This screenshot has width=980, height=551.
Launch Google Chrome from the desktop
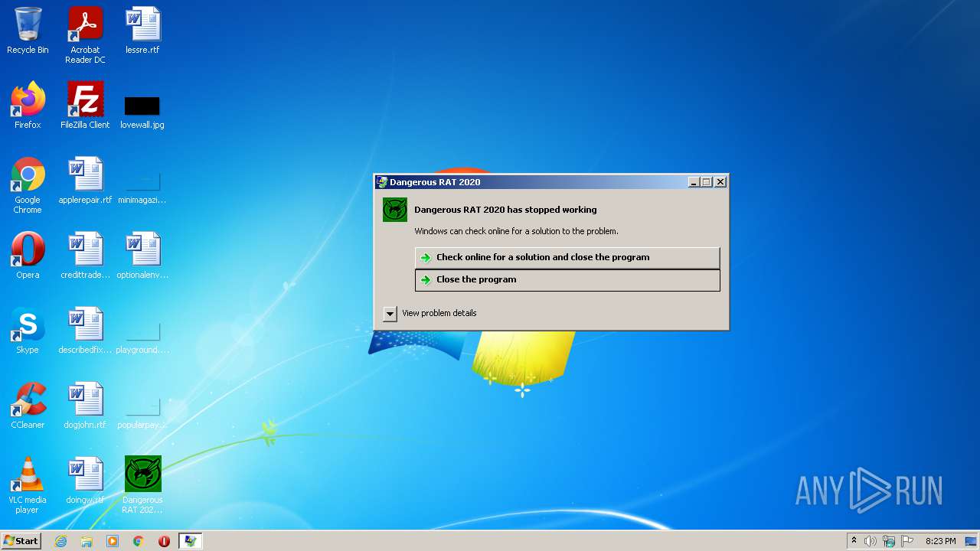pos(28,185)
